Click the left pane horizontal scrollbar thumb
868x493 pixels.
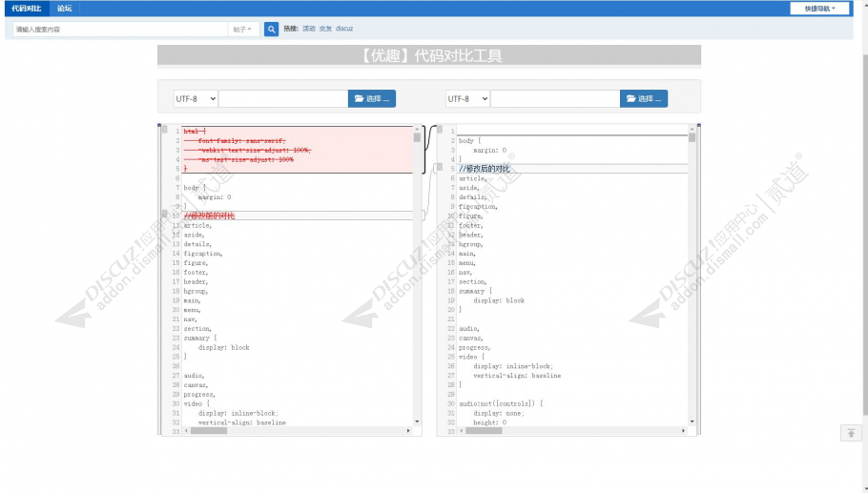[x=210, y=431]
